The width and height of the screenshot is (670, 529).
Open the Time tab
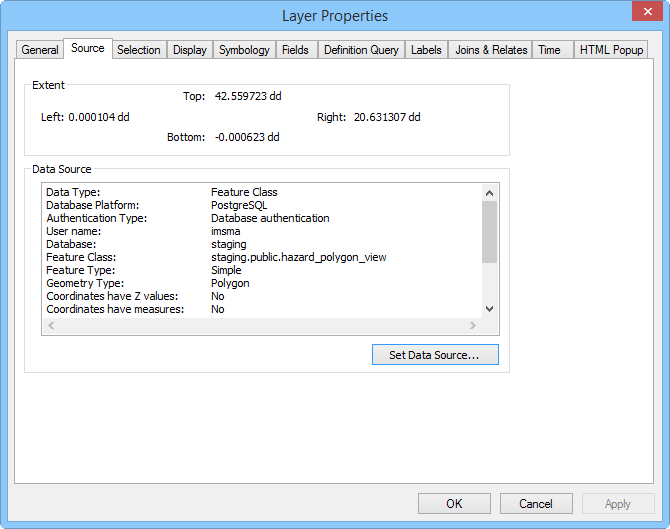coord(549,50)
